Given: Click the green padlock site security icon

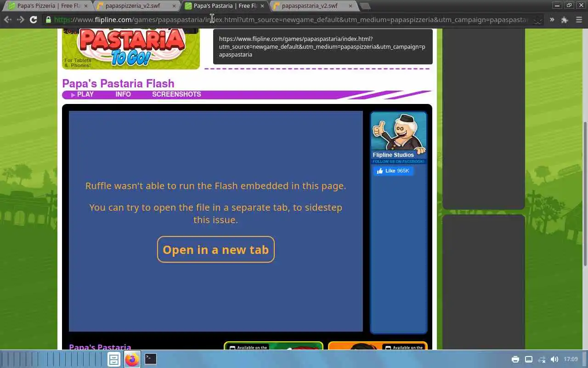Looking at the screenshot, I should 48,20.
